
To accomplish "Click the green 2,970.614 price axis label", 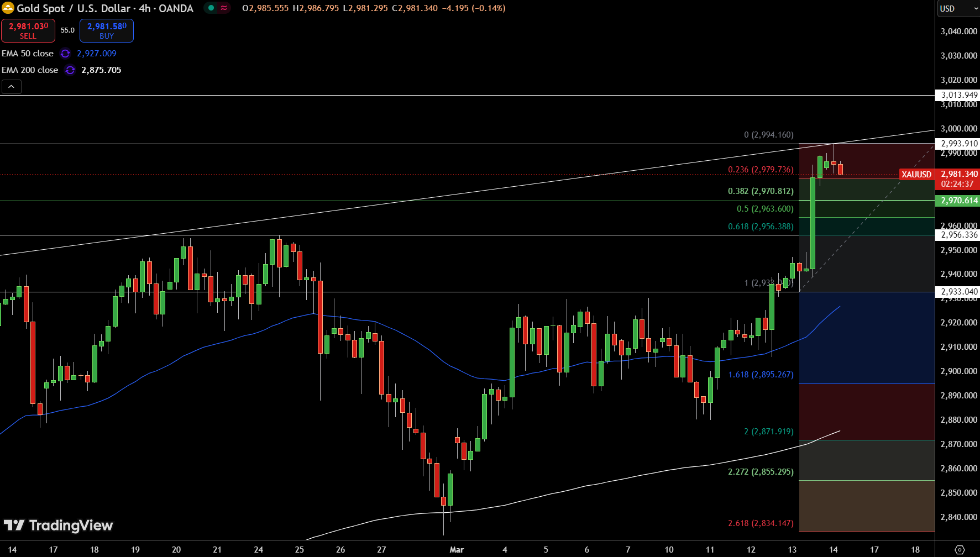I will pos(959,201).
